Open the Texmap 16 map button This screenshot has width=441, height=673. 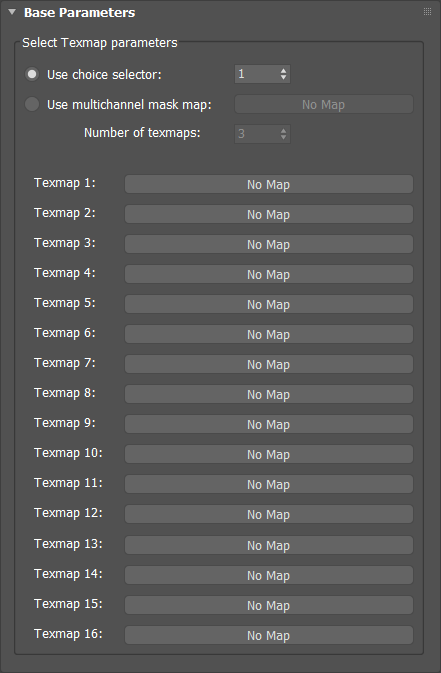click(269, 635)
